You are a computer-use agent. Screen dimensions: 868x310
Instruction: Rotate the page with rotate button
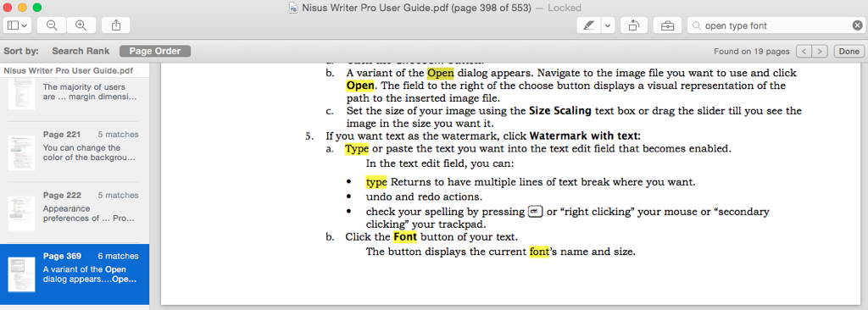[x=634, y=25]
